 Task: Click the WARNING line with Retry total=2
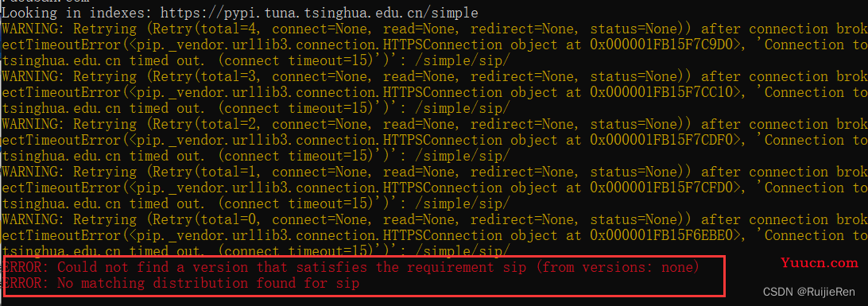(x=434, y=124)
